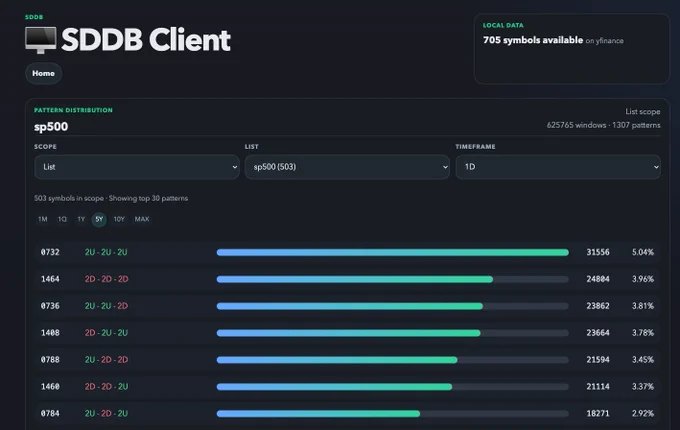The height and width of the screenshot is (430, 680).
Task: Click pattern ID 0788
Action: coord(50,360)
